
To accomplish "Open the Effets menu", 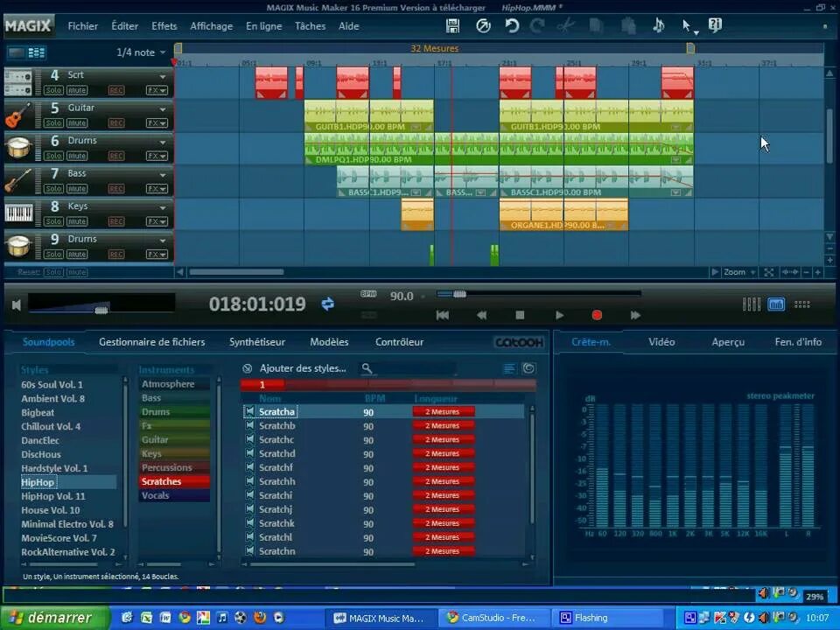I will click(164, 25).
